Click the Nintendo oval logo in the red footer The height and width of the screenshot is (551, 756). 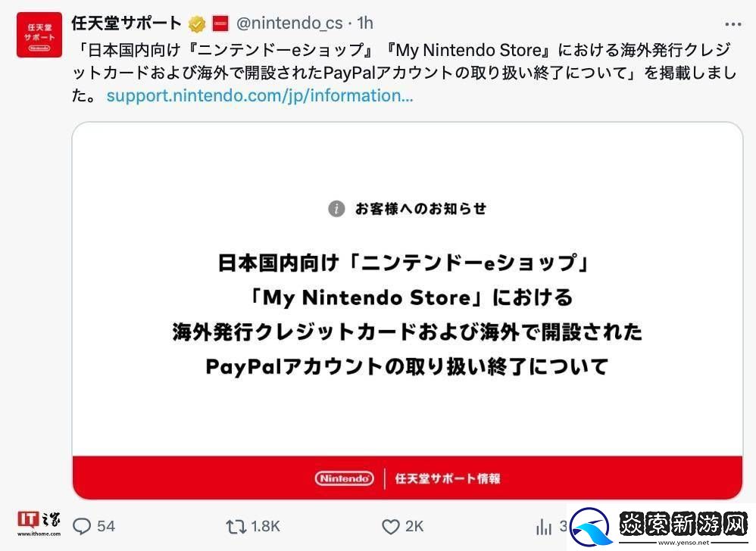pyautogui.click(x=345, y=478)
